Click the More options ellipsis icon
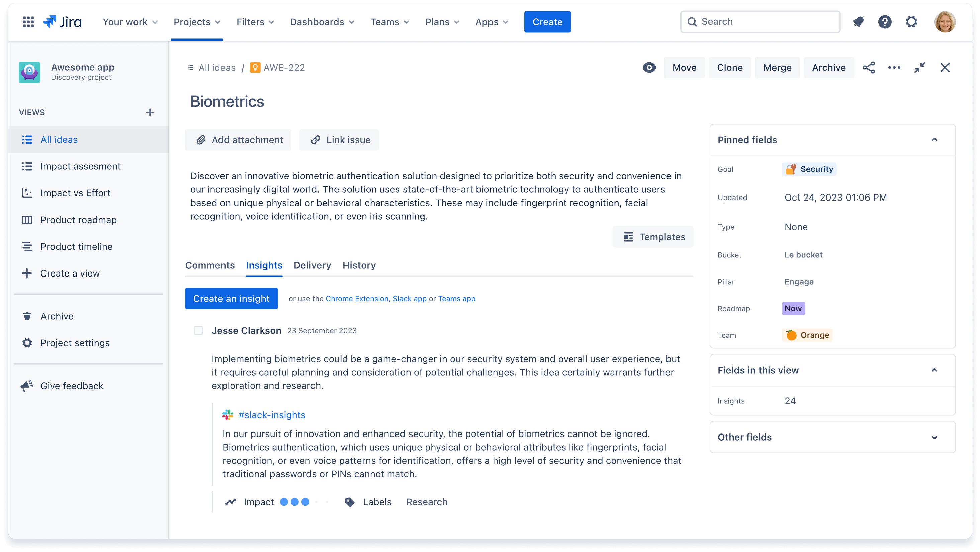Screen dimensions: 980x552 [x=894, y=67]
